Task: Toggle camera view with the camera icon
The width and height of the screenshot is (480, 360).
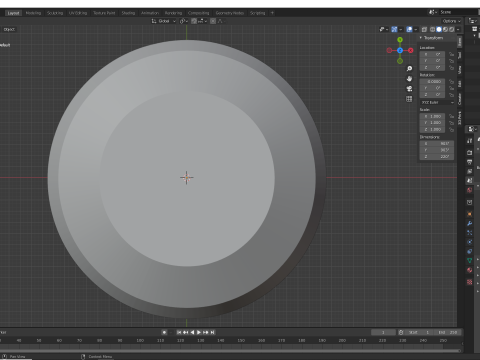Action: pyautogui.click(x=409, y=89)
